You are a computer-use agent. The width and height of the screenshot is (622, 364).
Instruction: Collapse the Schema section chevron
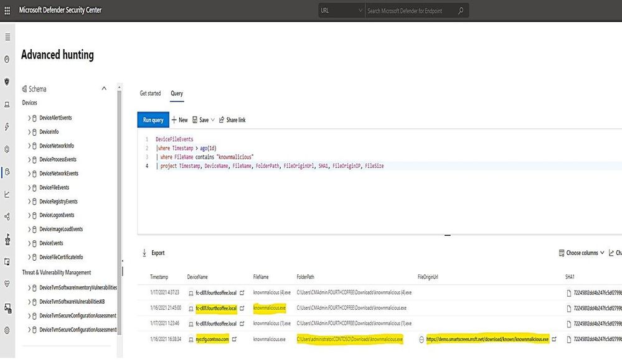point(104,88)
